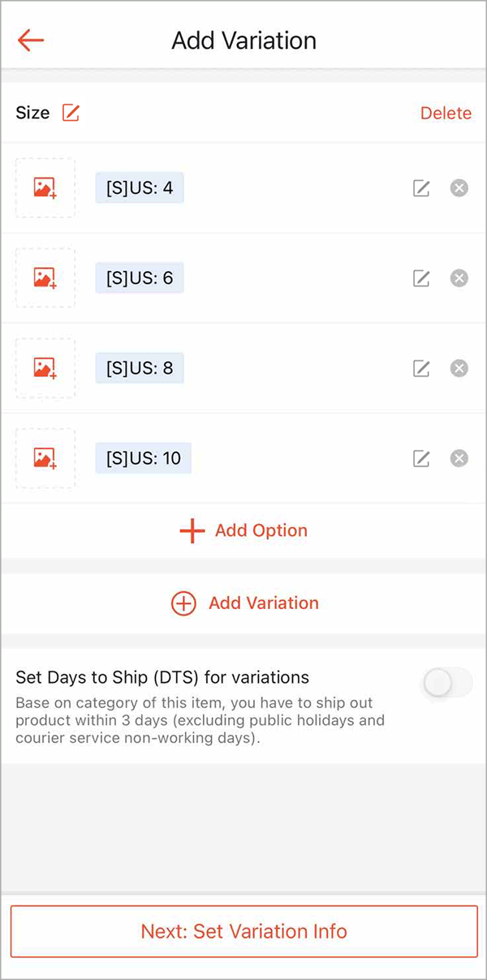Screen dimensions: 487x980
Task: Remove the [S]US: 6 option
Action: [459, 278]
